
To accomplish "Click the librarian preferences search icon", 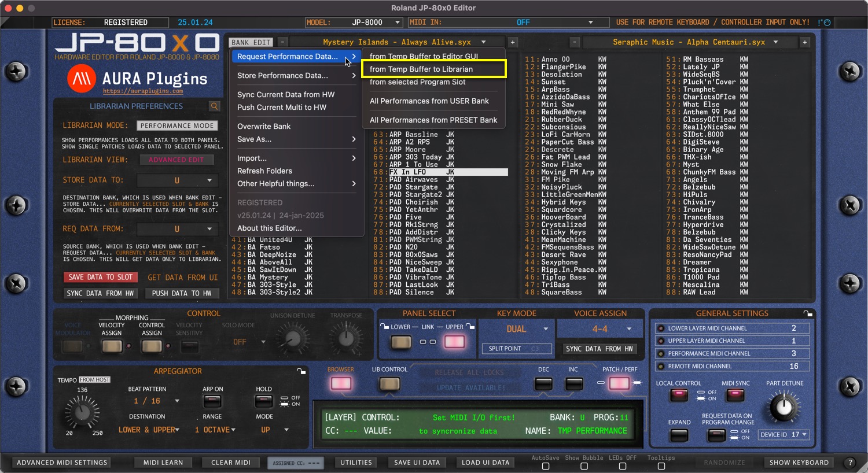I will [214, 106].
